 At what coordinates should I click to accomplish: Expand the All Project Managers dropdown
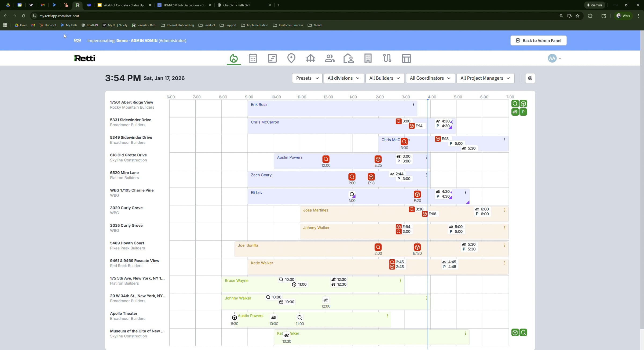(485, 78)
